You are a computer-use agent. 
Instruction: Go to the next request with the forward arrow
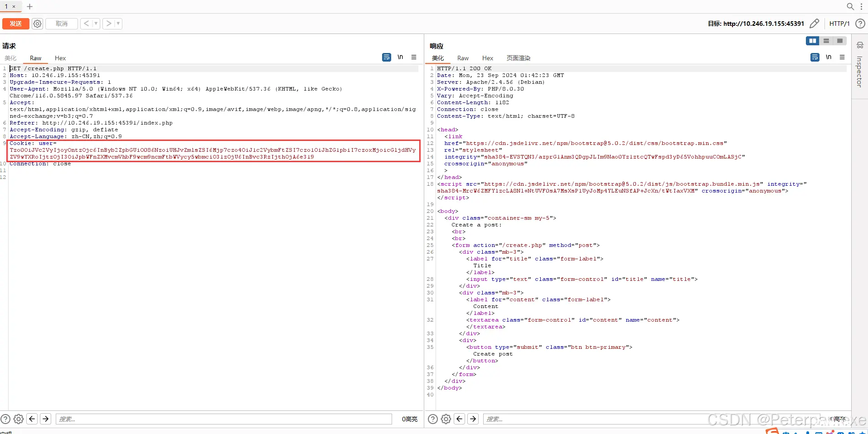coord(108,24)
